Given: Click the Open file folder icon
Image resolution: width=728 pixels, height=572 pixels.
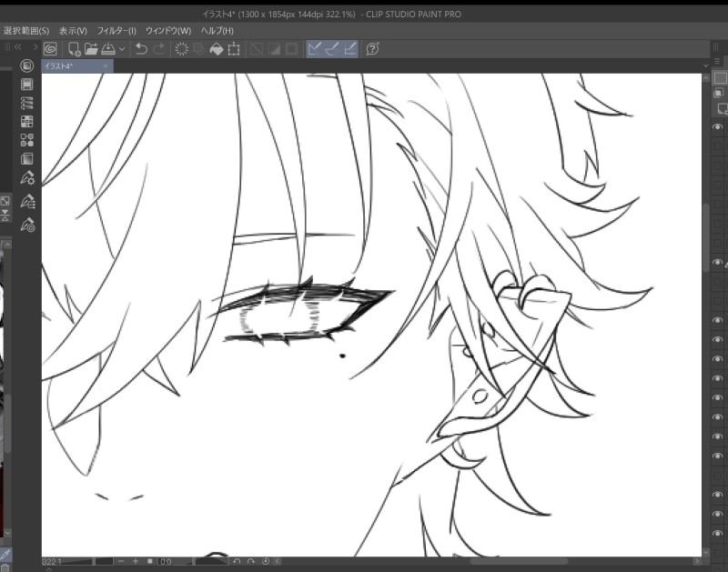Looking at the screenshot, I should [x=91, y=49].
